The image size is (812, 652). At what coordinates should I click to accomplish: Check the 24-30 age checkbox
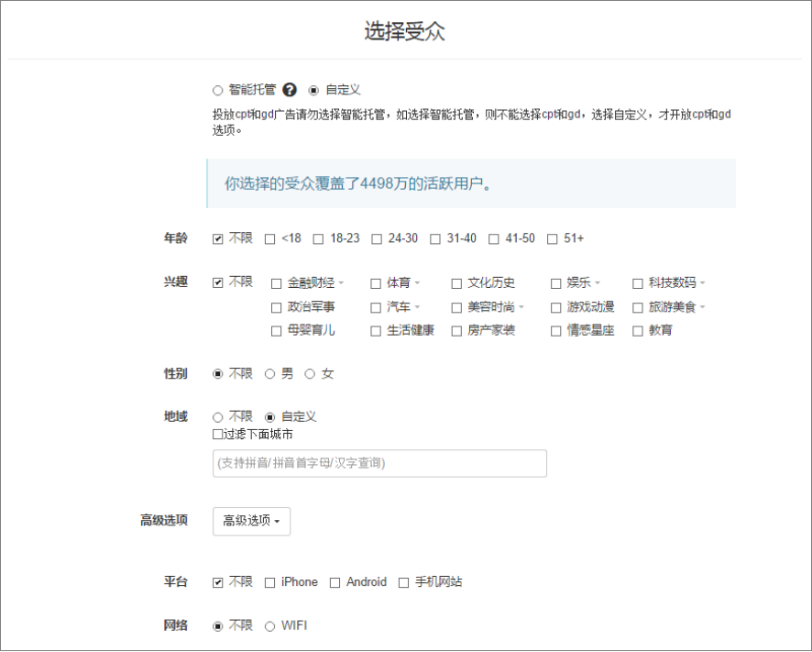coord(377,238)
